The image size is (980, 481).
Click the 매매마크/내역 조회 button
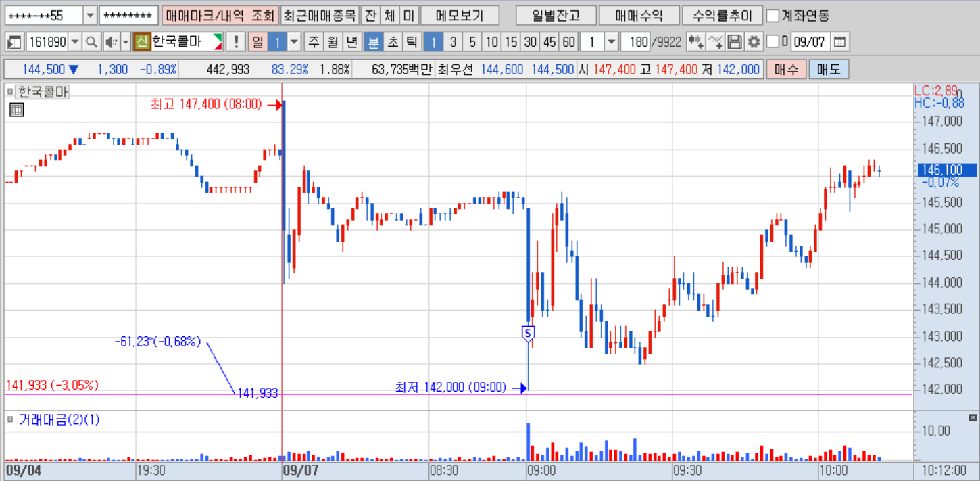point(220,16)
